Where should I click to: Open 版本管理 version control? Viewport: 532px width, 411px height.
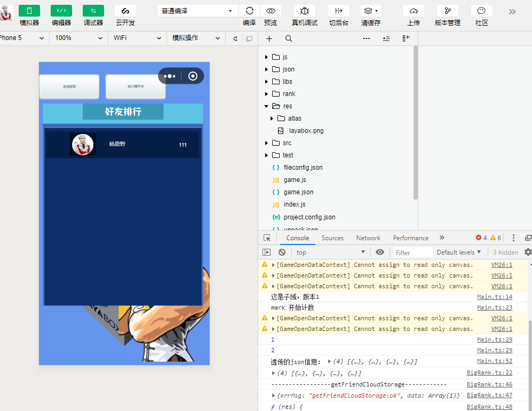tap(448, 11)
